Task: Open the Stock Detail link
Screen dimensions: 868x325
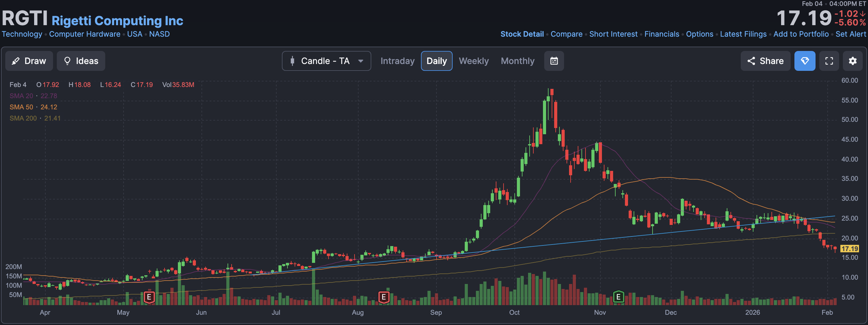Action: pos(522,34)
